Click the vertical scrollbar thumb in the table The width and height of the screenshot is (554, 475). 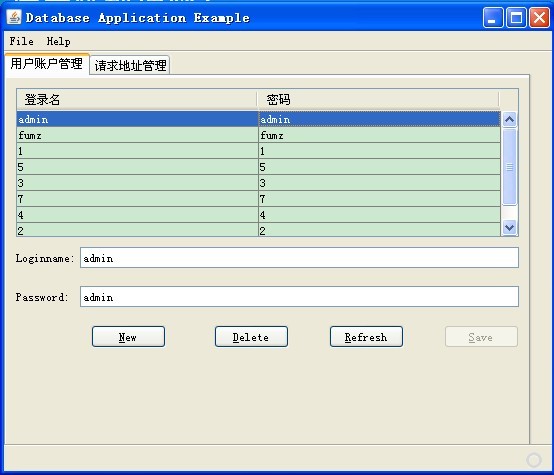pos(509,166)
